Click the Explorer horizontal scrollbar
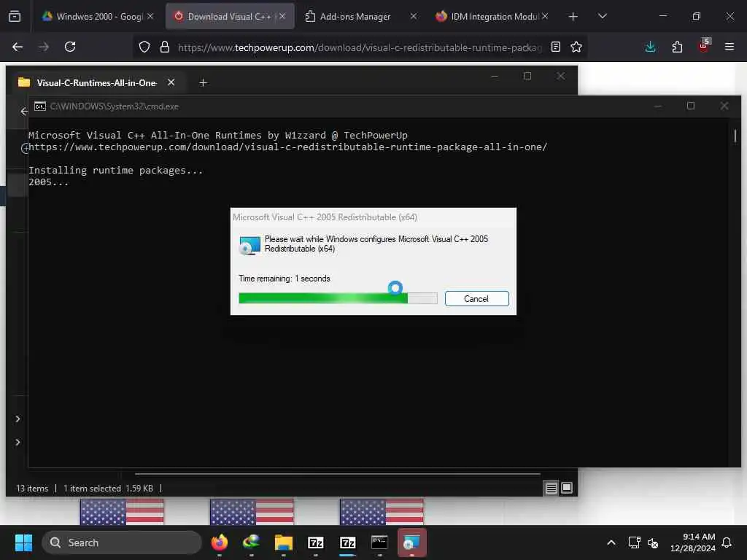Viewport: 747px width, 560px height. (337, 474)
